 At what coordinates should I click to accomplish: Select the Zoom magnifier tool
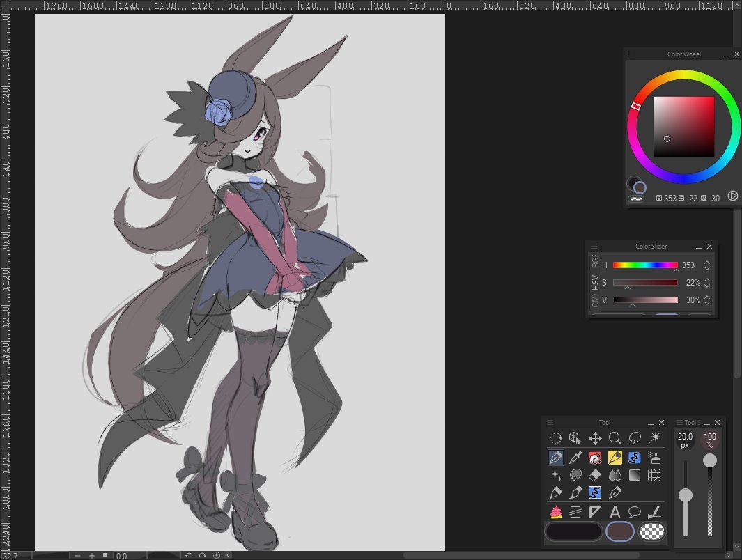615,438
